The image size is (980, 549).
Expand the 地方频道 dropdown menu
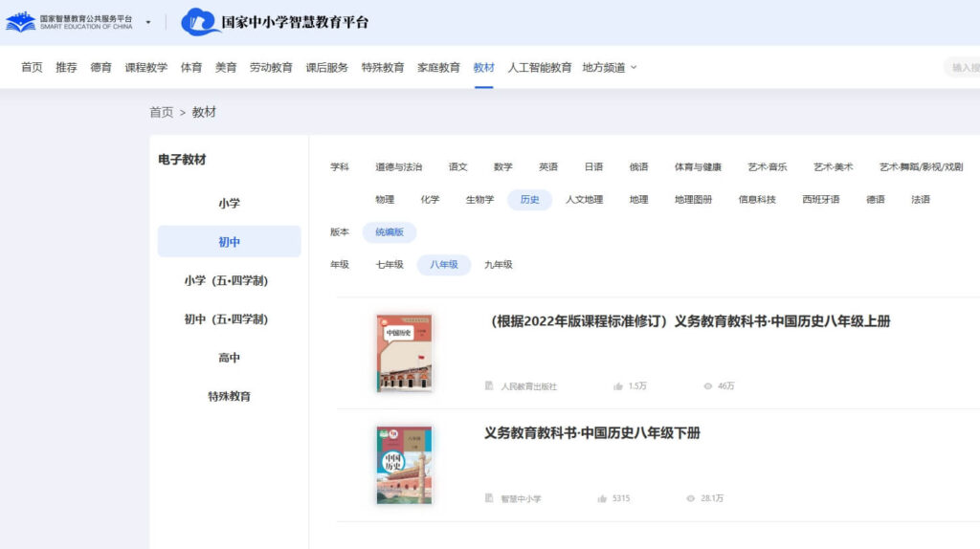pos(610,68)
